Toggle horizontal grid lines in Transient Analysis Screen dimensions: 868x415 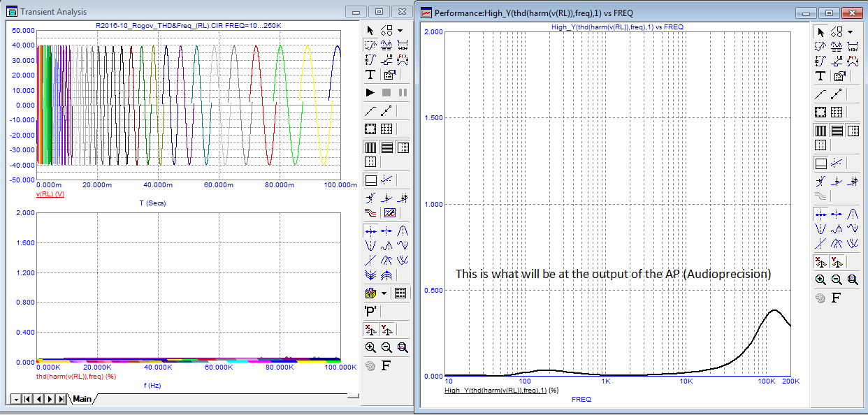point(386,147)
